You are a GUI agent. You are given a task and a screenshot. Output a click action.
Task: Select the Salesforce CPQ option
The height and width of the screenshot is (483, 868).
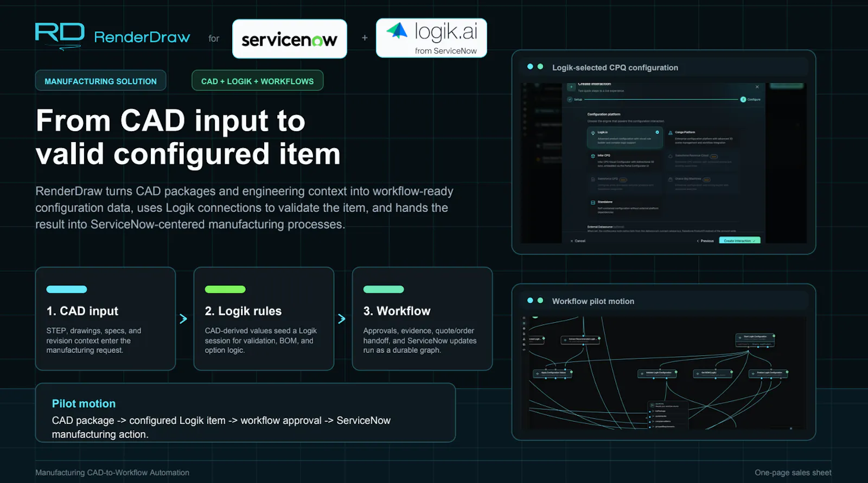tap(625, 184)
